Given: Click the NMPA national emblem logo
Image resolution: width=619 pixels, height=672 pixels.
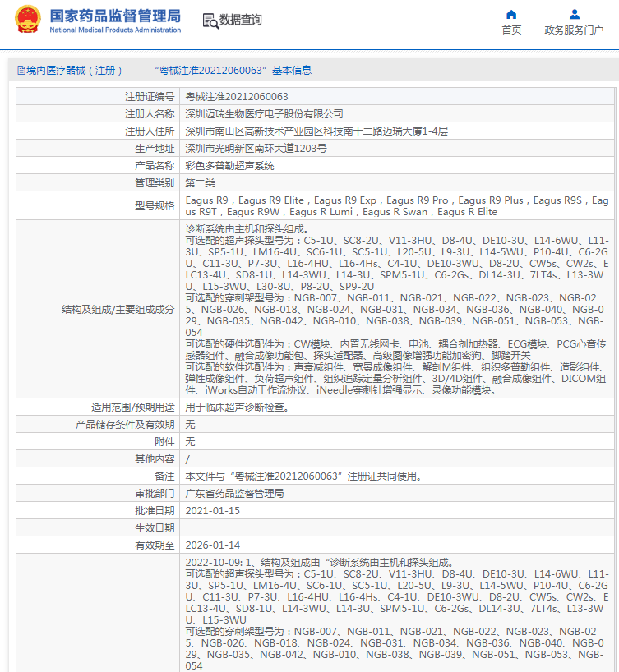Looking at the screenshot, I should coord(27,19).
